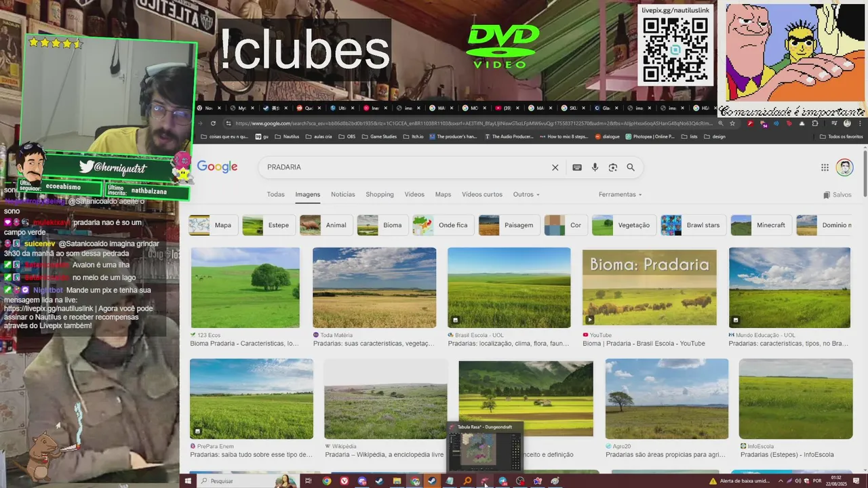Screen dimensions: 868x488
Task: Open the Google account avatar
Action: [x=844, y=167]
